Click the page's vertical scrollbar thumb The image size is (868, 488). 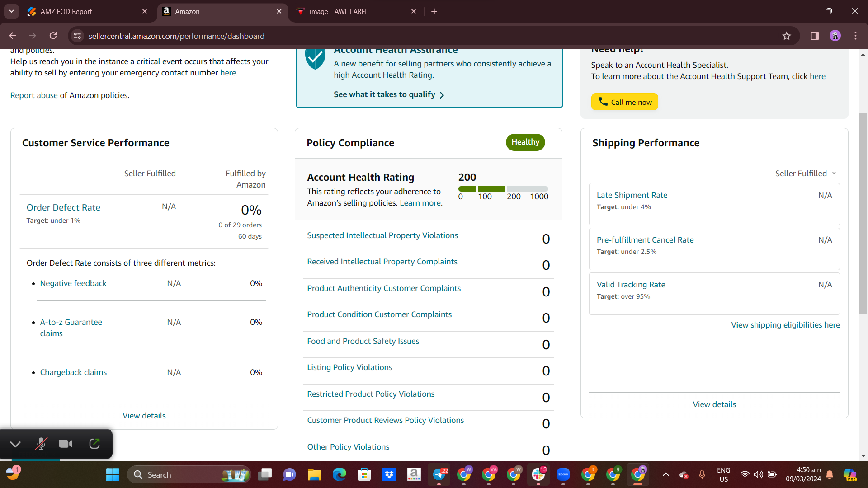click(863, 213)
